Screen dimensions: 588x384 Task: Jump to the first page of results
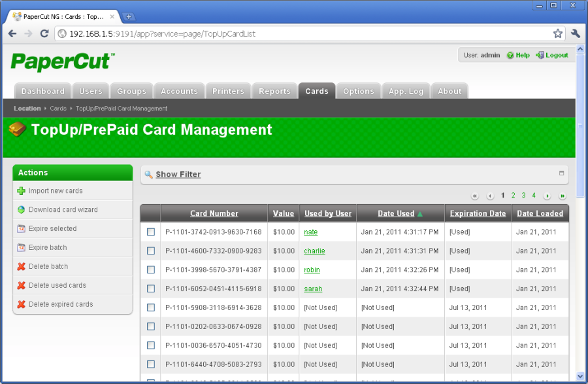click(475, 196)
